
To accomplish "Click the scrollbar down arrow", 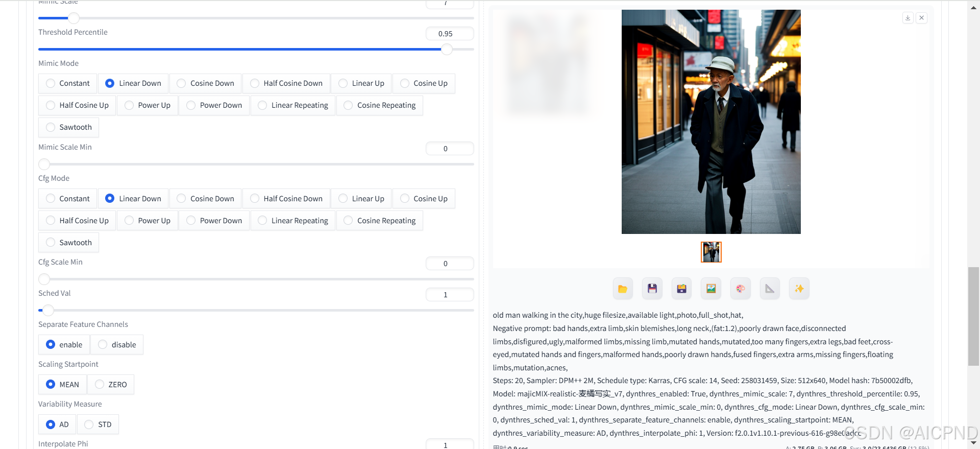I will 973,443.
